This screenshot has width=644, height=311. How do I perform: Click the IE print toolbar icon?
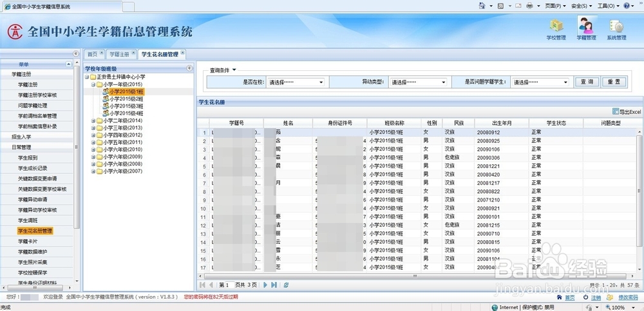point(530,6)
